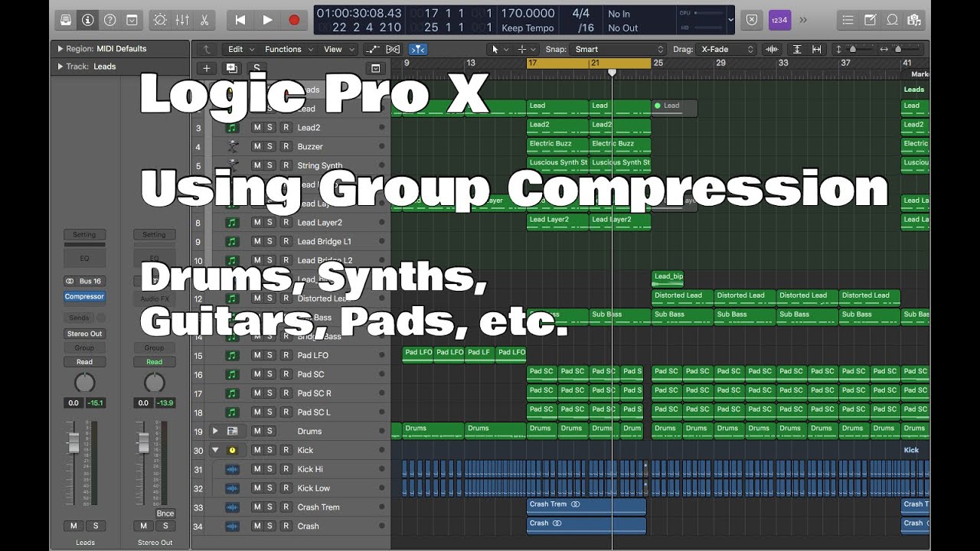Mute the Lead2 track
980x551 pixels.
tap(256, 127)
